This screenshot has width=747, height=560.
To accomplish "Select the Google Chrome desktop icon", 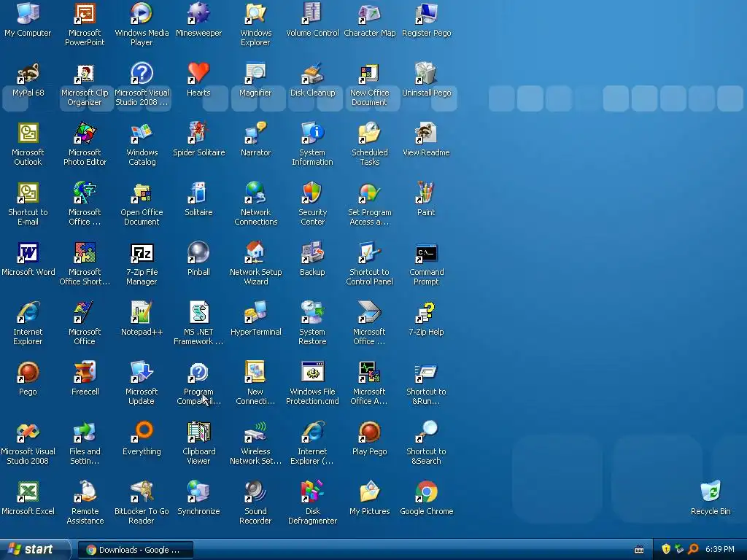I will pos(426,491).
